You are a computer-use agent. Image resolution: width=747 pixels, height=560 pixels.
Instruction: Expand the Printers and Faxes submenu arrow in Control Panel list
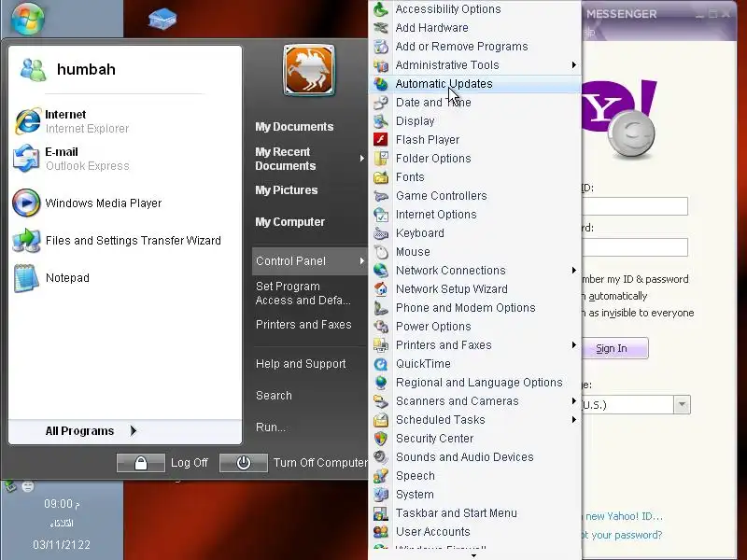tap(574, 344)
